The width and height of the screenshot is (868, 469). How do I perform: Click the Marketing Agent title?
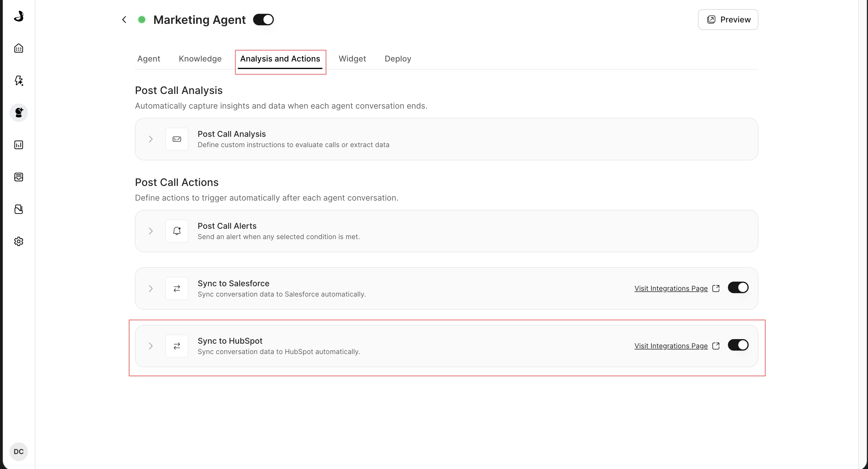(200, 20)
